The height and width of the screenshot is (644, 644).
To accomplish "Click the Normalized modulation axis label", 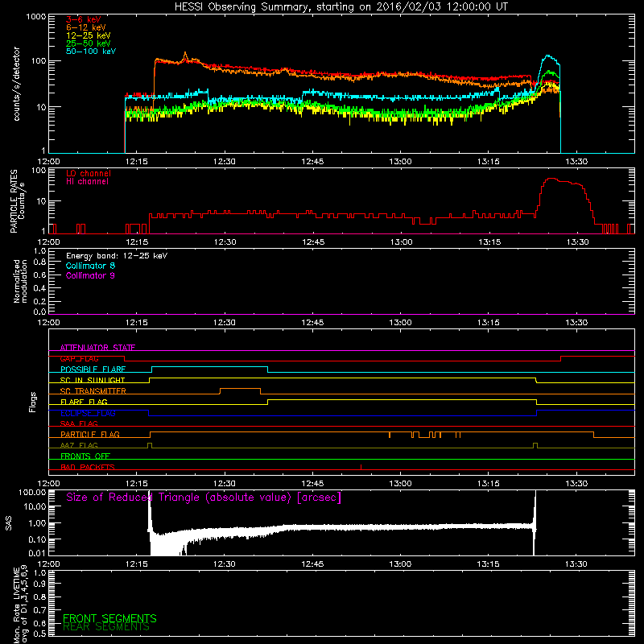I will [20, 281].
